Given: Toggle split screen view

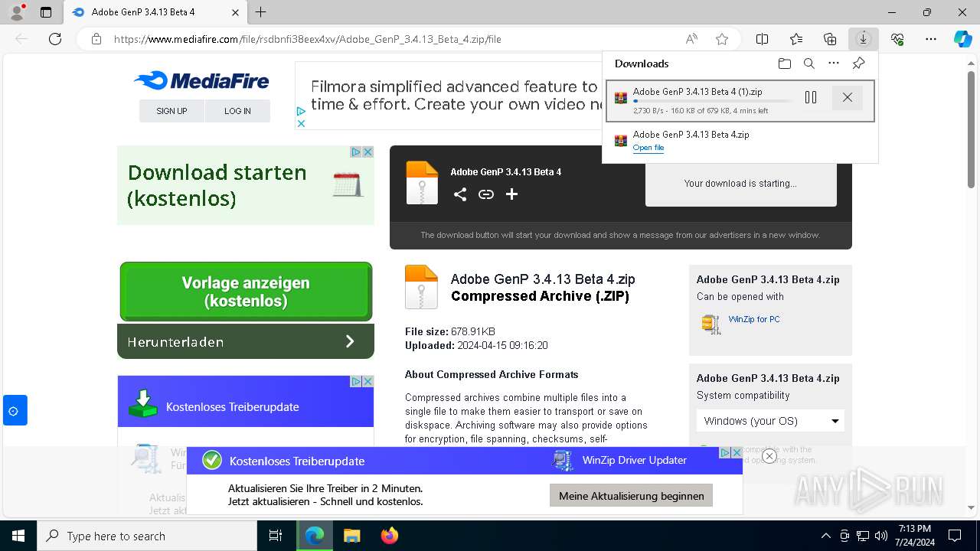Looking at the screenshot, I should tap(762, 39).
